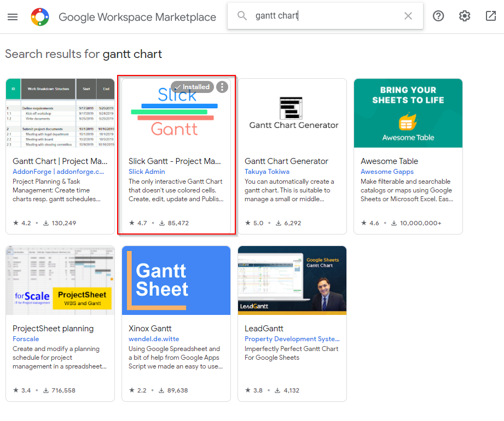Open the wendel.de.witte developer link
Image resolution: width=504 pixels, height=421 pixels.
click(153, 339)
